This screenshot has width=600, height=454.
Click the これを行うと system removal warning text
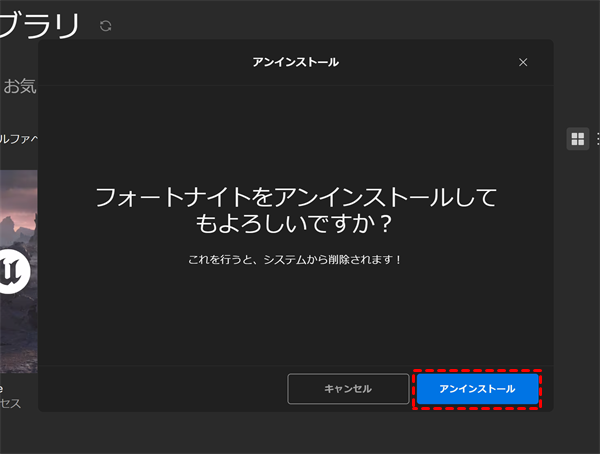click(295, 259)
